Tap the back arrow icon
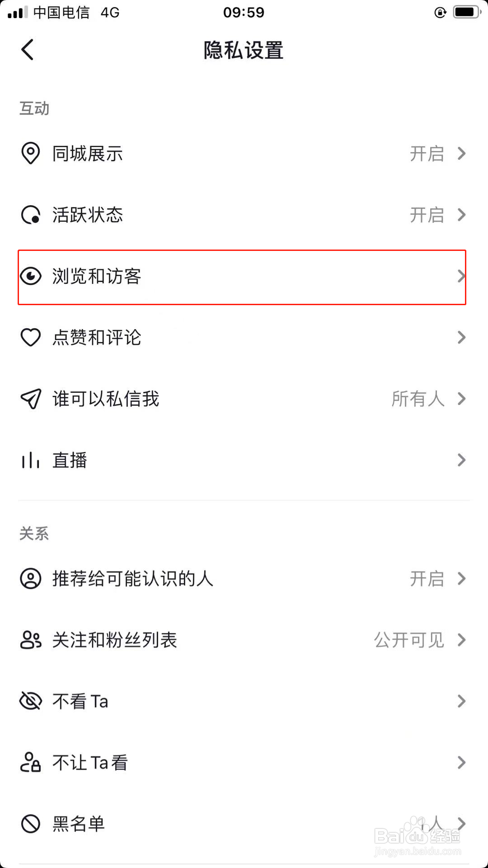488x868 pixels. 27,49
